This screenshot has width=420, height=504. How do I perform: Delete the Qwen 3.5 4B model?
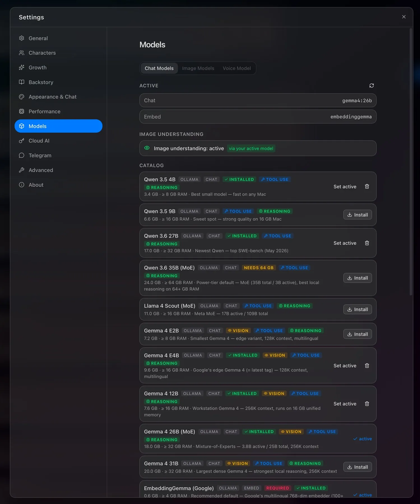[367, 186]
